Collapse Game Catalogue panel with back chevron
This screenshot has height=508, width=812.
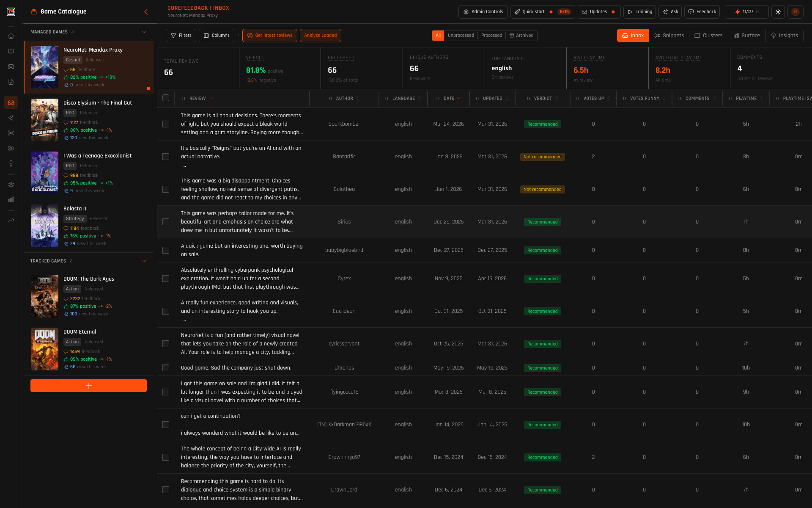click(146, 12)
